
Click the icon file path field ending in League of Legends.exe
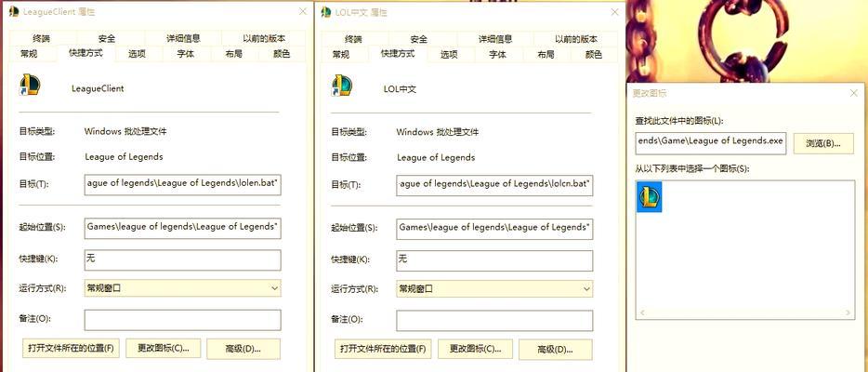[x=711, y=142]
